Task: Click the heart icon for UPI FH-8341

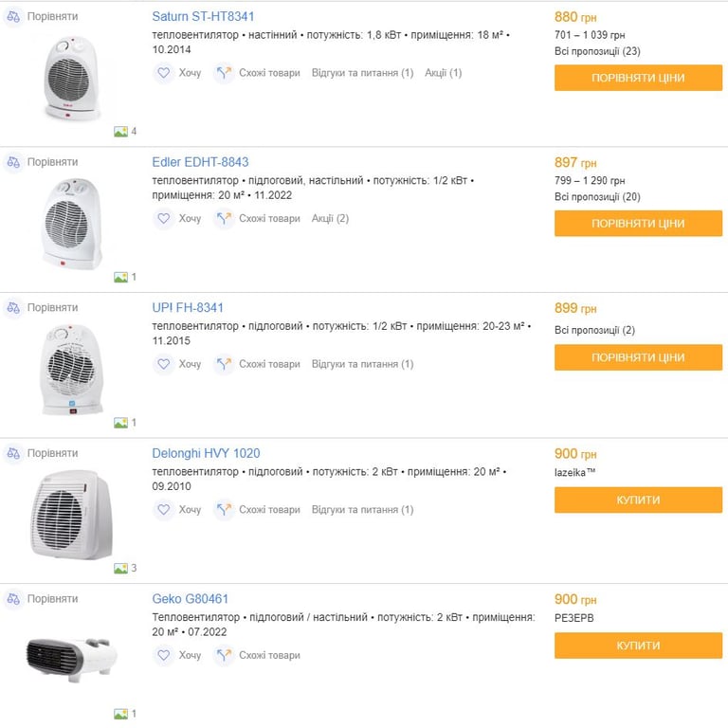Action: click(163, 364)
